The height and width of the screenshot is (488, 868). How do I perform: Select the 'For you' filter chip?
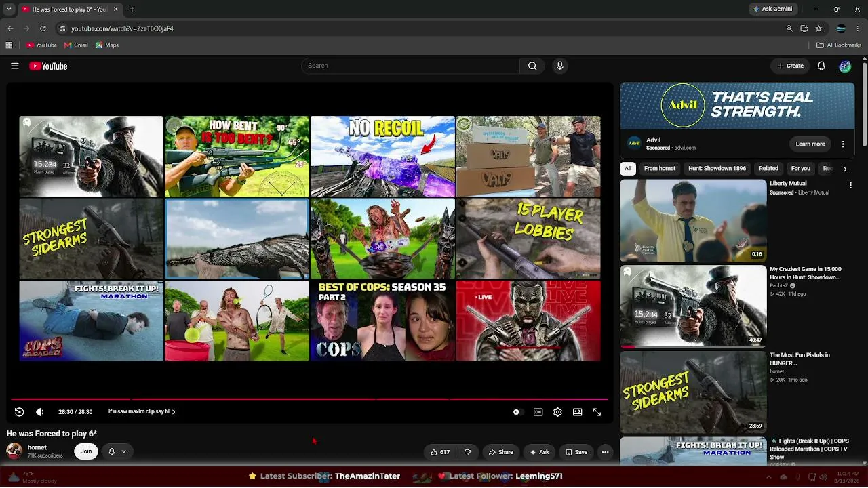[800, 169]
